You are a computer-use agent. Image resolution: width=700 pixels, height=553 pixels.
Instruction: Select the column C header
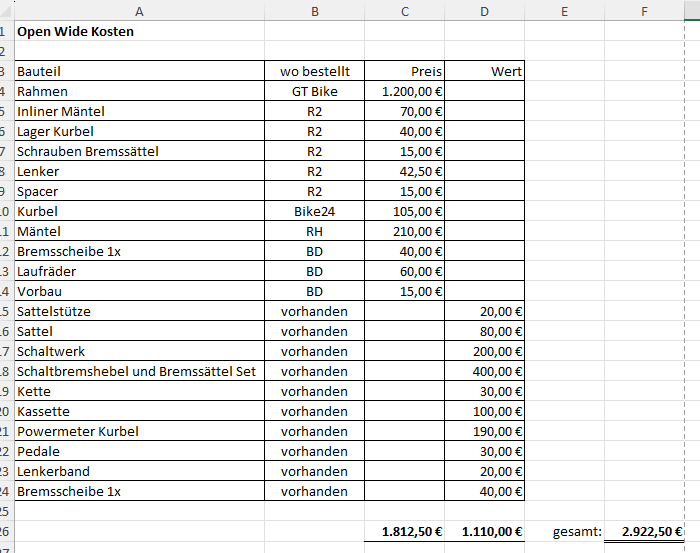404,11
